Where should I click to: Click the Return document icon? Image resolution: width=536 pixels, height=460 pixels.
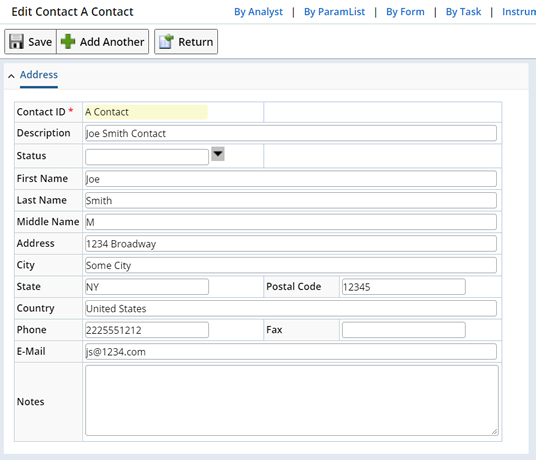pos(166,42)
